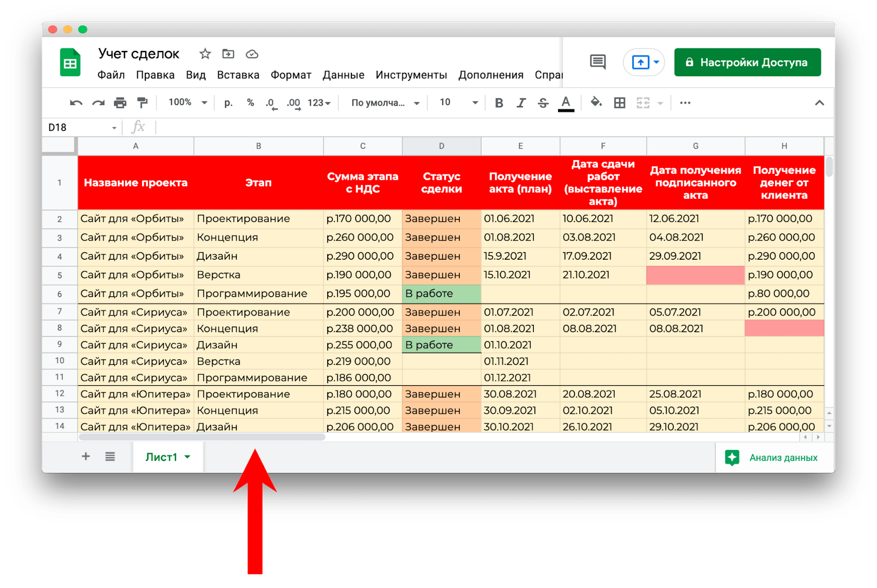Select the Paint format roller icon
The width and height of the screenshot is (877, 588).
(x=142, y=103)
